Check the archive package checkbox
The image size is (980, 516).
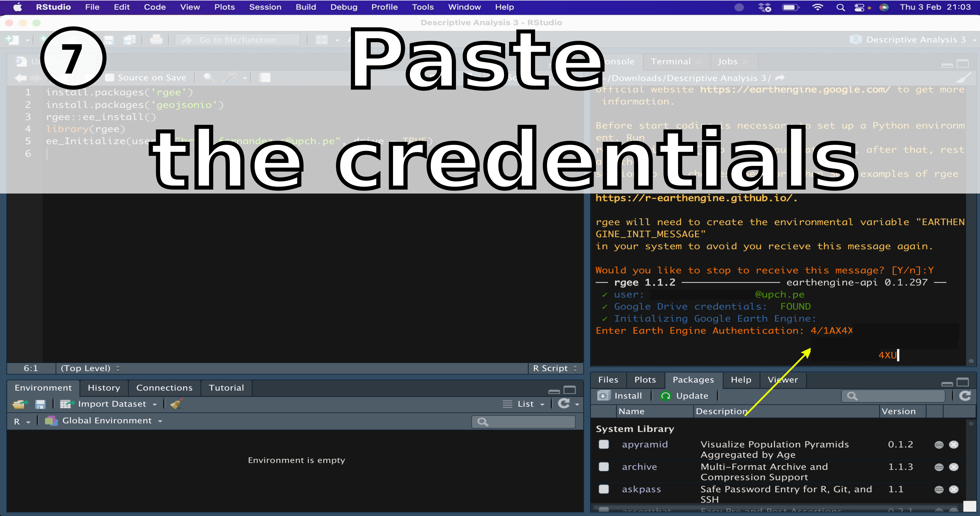pyautogui.click(x=604, y=467)
